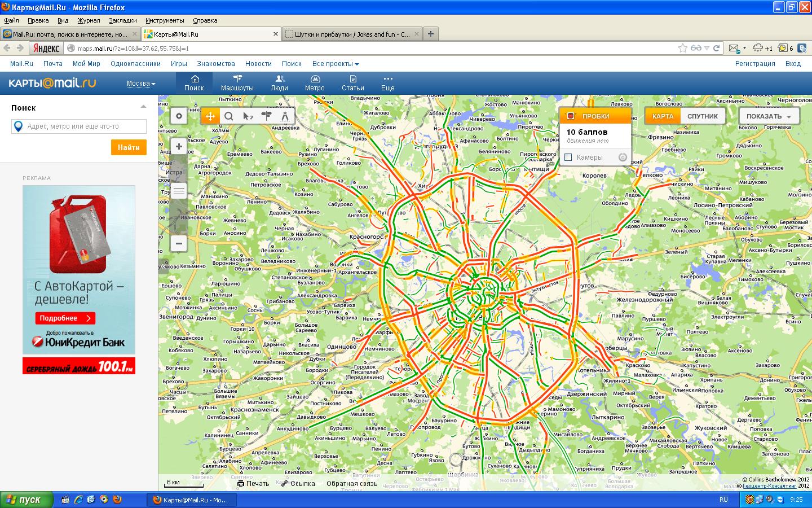Select the 'What's here' pointer tool

point(248,116)
